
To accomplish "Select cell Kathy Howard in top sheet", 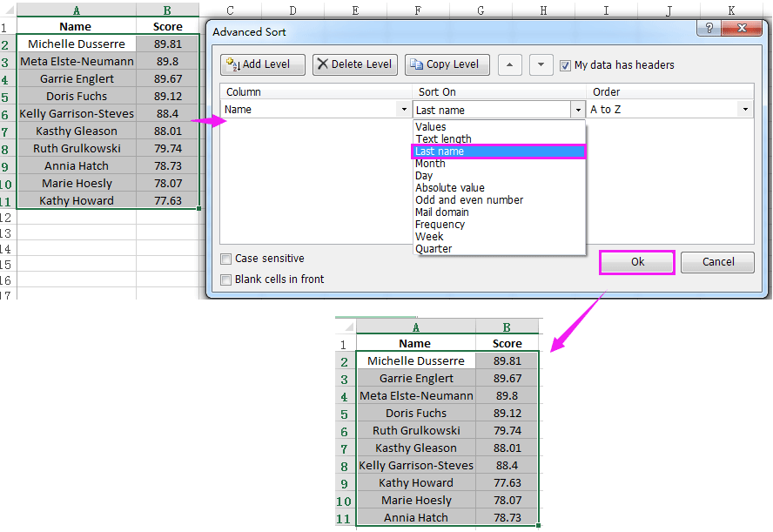I will (77, 200).
